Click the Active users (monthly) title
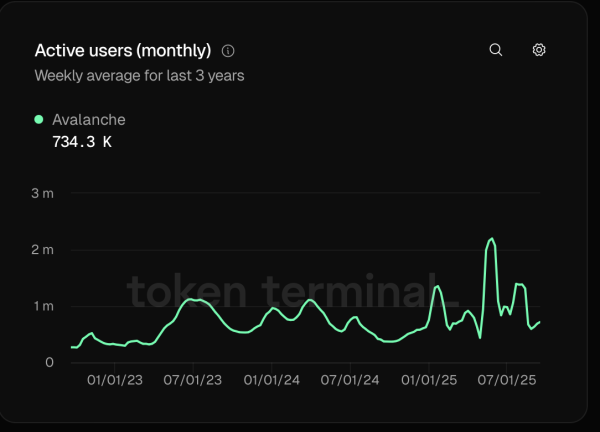 tap(123, 50)
